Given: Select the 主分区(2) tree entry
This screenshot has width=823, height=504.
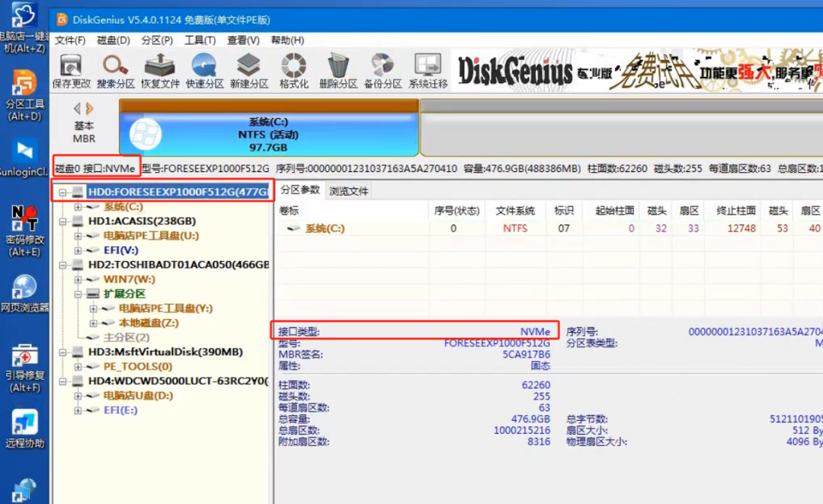Looking at the screenshot, I should [126, 337].
